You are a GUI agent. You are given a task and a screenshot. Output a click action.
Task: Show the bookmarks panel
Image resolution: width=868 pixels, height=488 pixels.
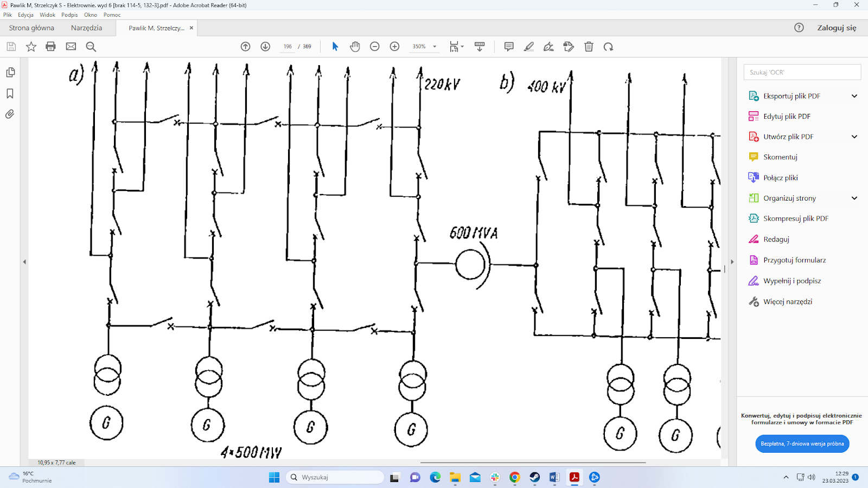(10, 94)
